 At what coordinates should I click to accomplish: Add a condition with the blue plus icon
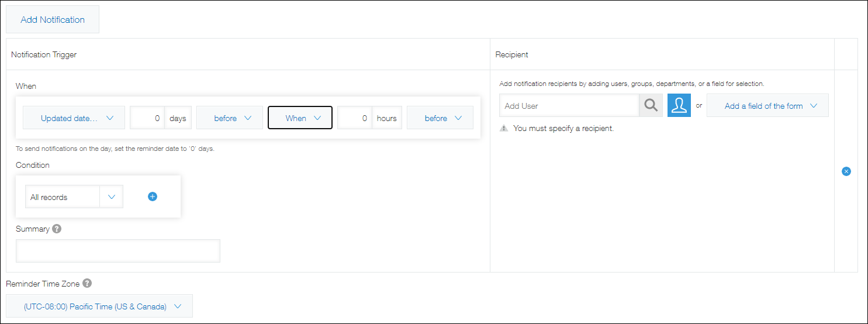[153, 197]
